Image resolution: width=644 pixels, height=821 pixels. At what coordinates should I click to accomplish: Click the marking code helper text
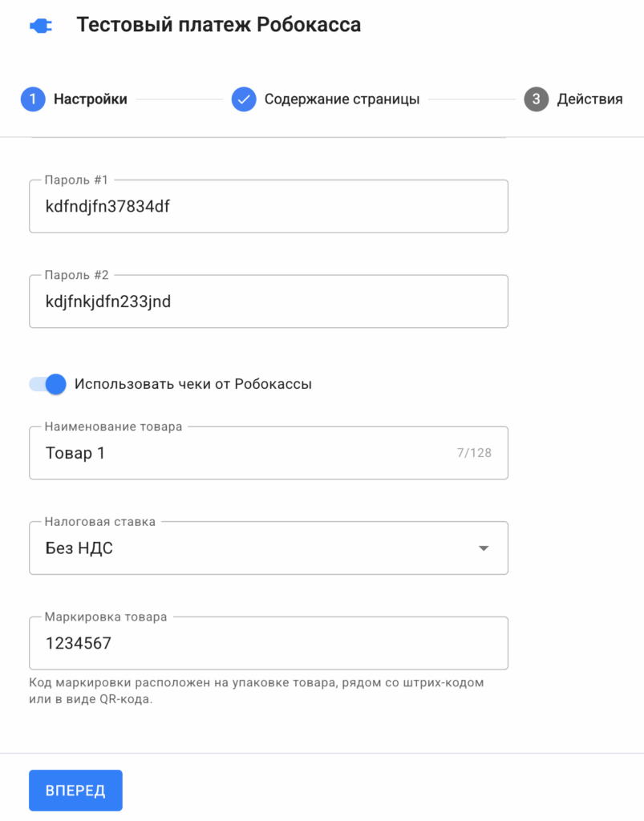pos(257,691)
